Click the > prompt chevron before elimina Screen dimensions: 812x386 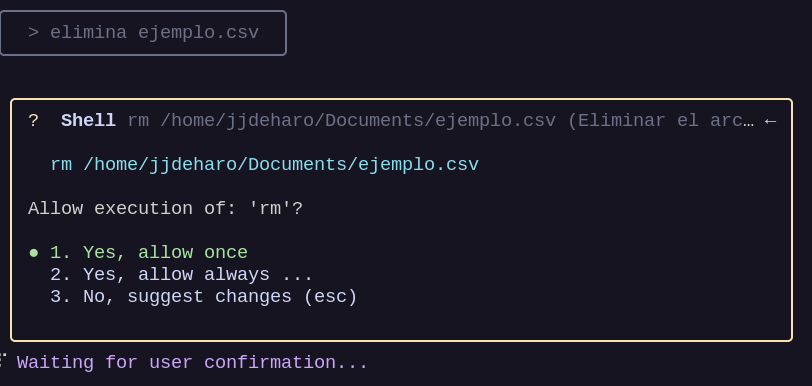click(34, 33)
